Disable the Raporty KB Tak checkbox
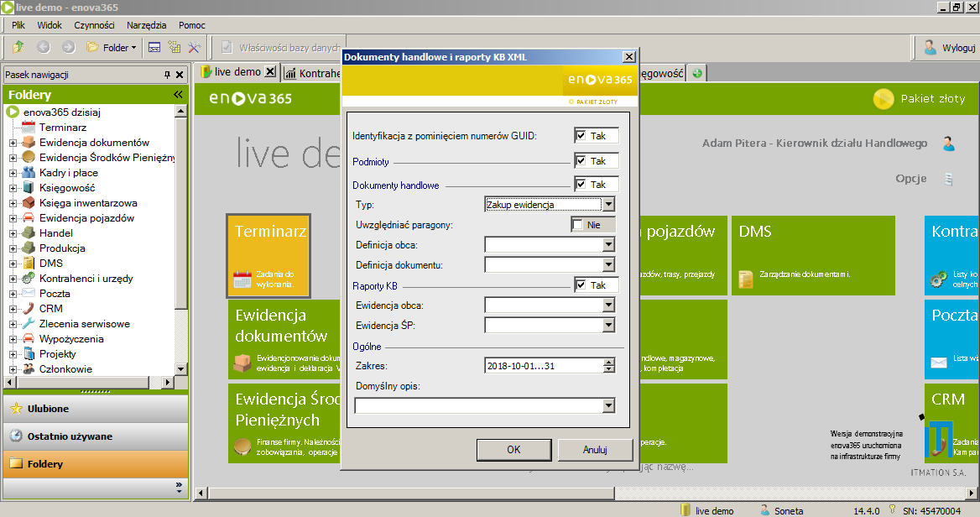Screen dimensions: 980x517 coord(581,285)
